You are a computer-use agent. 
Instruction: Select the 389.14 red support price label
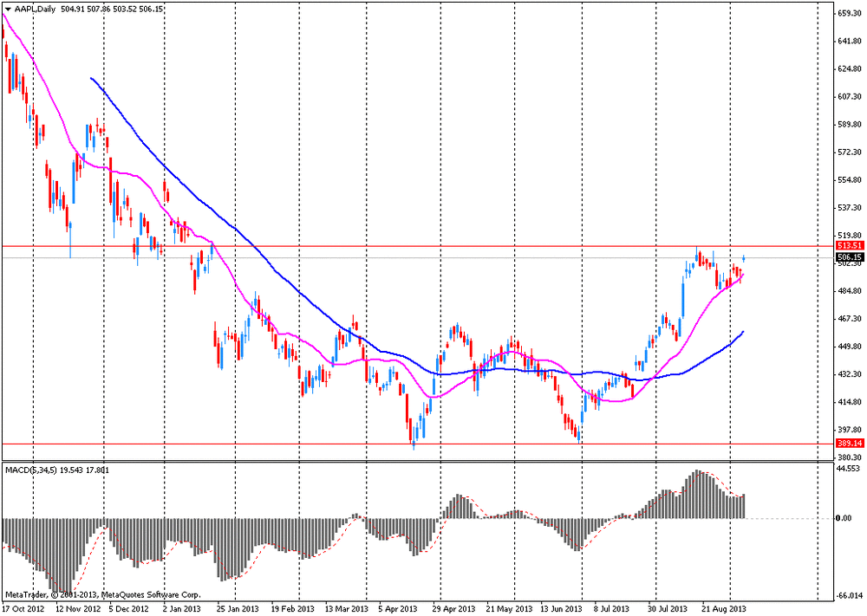pyautogui.click(x=850, y=443)
